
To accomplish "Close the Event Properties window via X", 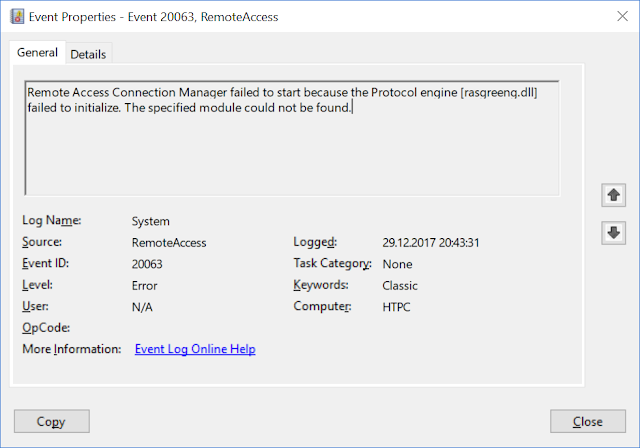I will pyautogui.click(x=622, y=16).
